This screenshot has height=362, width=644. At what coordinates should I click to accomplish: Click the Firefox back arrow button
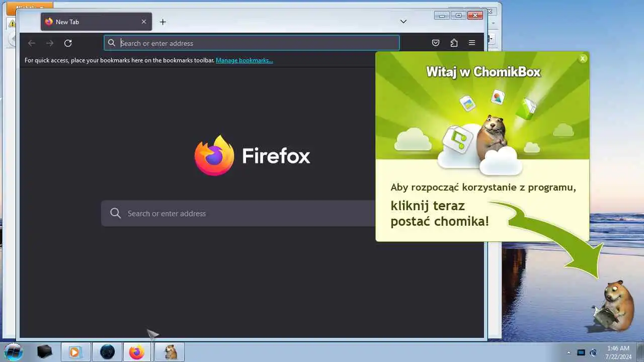coord(32,43)
